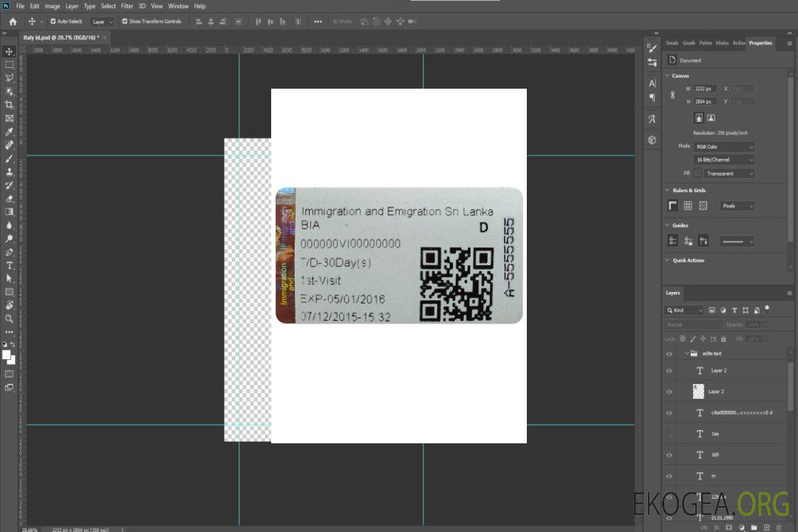
Task: Click the canvas width W input field
Action: [706, 89]
